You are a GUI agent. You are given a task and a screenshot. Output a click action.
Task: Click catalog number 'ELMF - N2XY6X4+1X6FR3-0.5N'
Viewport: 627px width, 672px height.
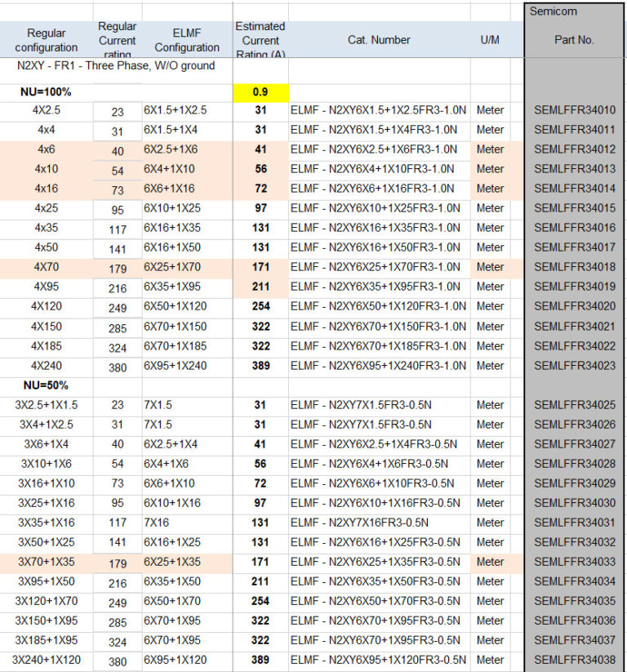coord(369,464)
